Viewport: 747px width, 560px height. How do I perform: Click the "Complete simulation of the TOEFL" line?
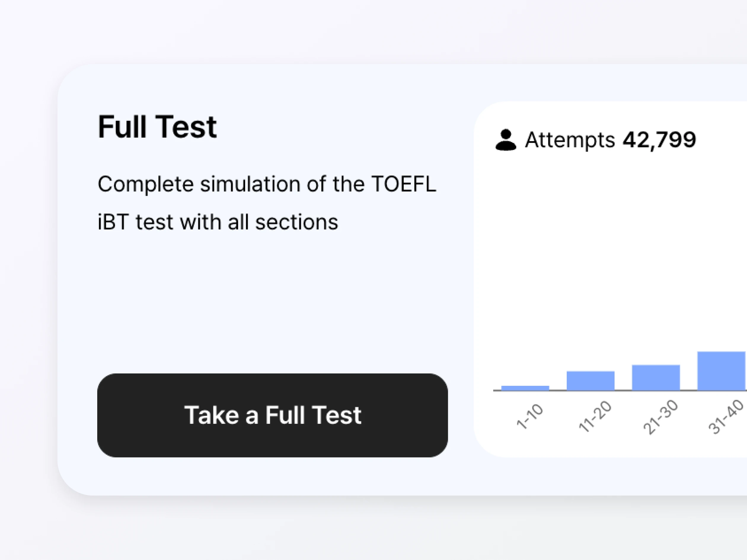coord(267,184)
